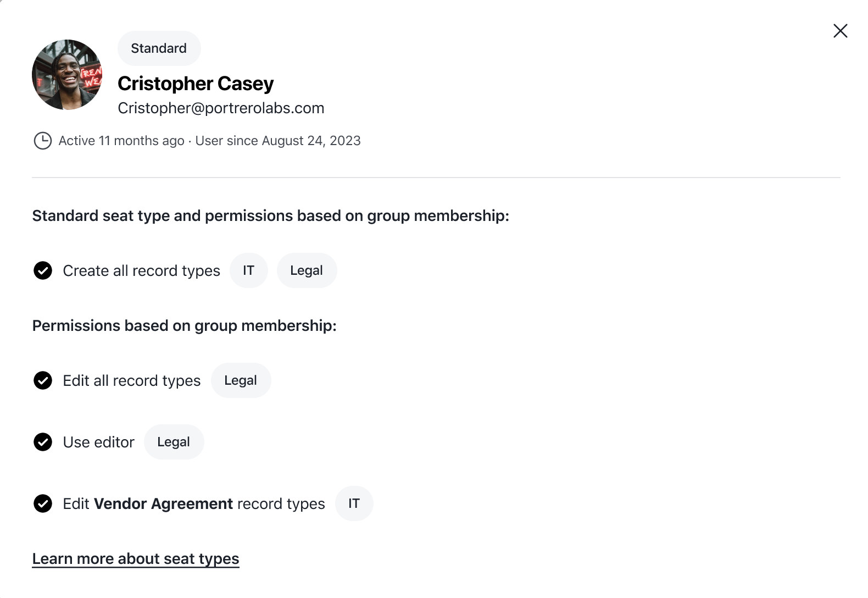Click the clock icon beside Active status
868x598 pixels.
pyautogui.click(x=43, y=141)
